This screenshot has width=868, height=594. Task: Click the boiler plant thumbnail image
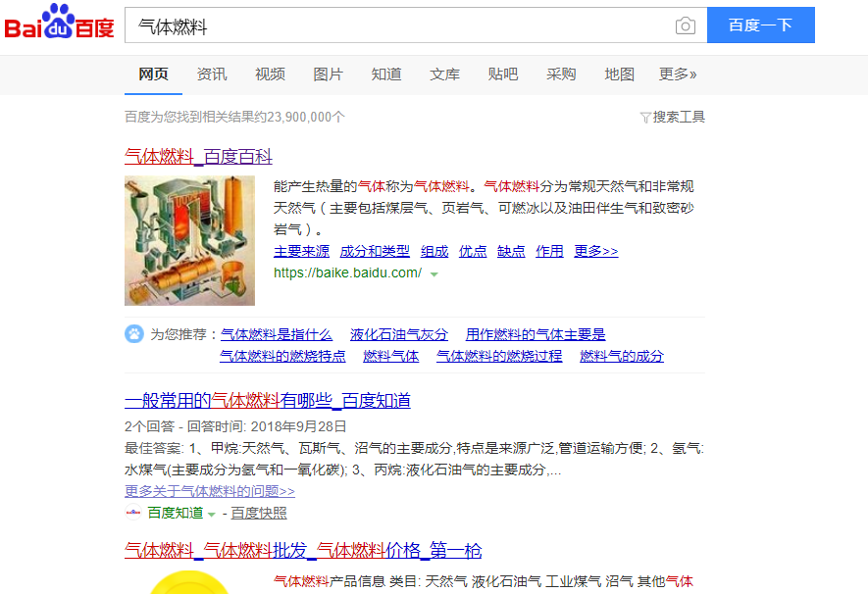[189, 240]
